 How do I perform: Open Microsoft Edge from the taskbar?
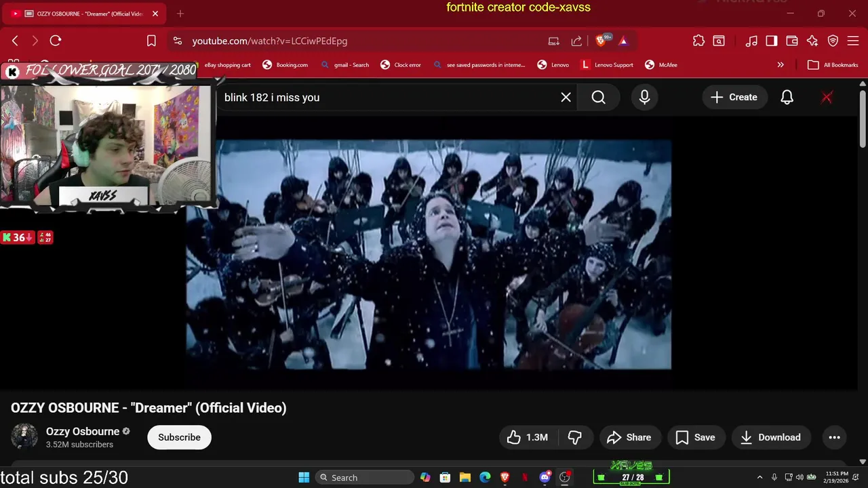[485, 477]
